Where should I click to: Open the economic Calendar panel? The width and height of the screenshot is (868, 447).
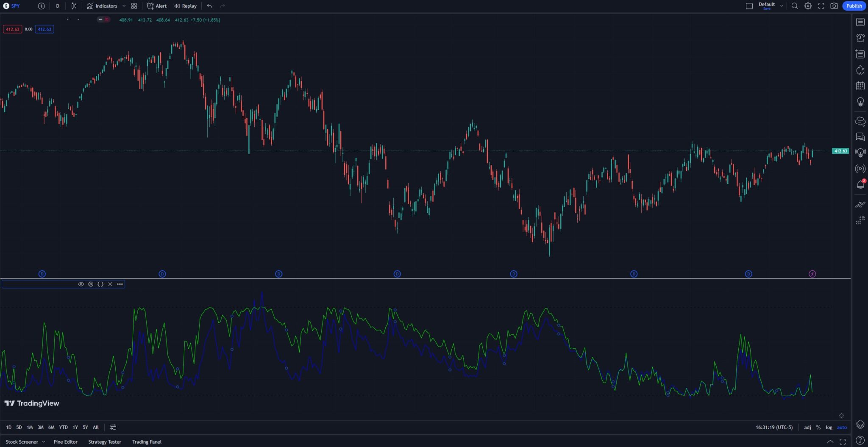point(860,86)
